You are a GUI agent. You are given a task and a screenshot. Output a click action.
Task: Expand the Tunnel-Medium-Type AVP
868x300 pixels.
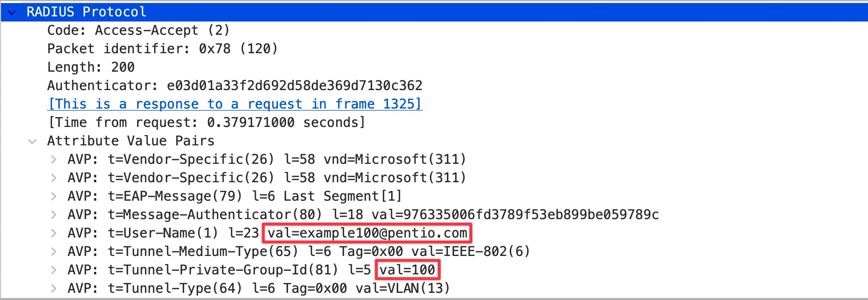point(53,252)
